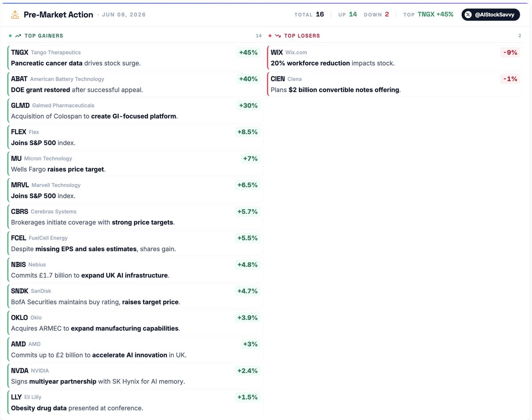Click the 20% workforce reduction headline
Image resolution: width=532 pixels, height=420 pixels.
coord(333,63)
